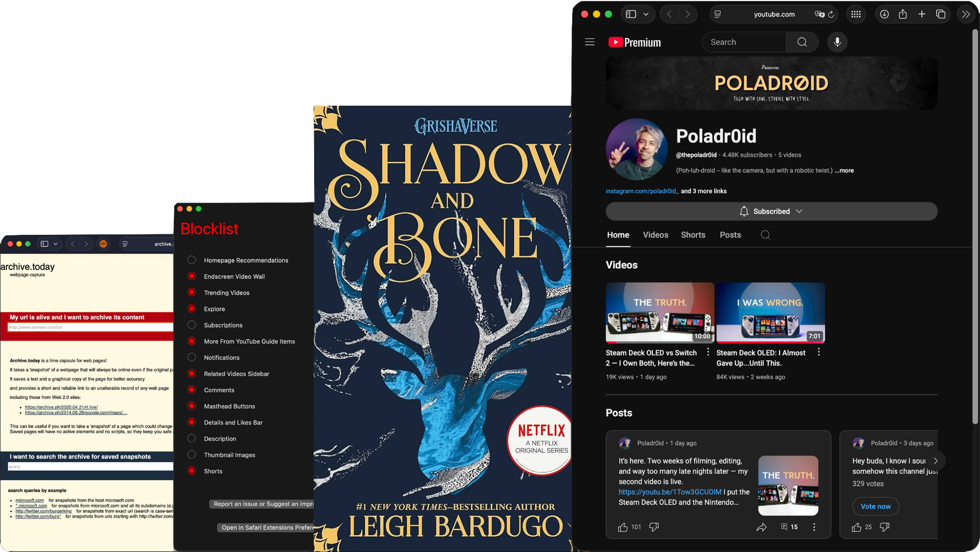Enable the Homepage Recommendations block option
Screen dimensions: 980x552
192,260
